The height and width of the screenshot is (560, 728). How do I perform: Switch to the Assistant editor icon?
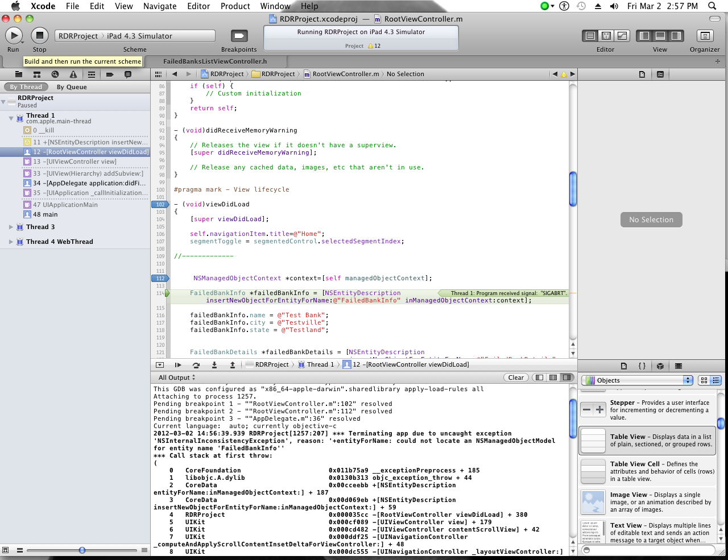pos(606,36)
